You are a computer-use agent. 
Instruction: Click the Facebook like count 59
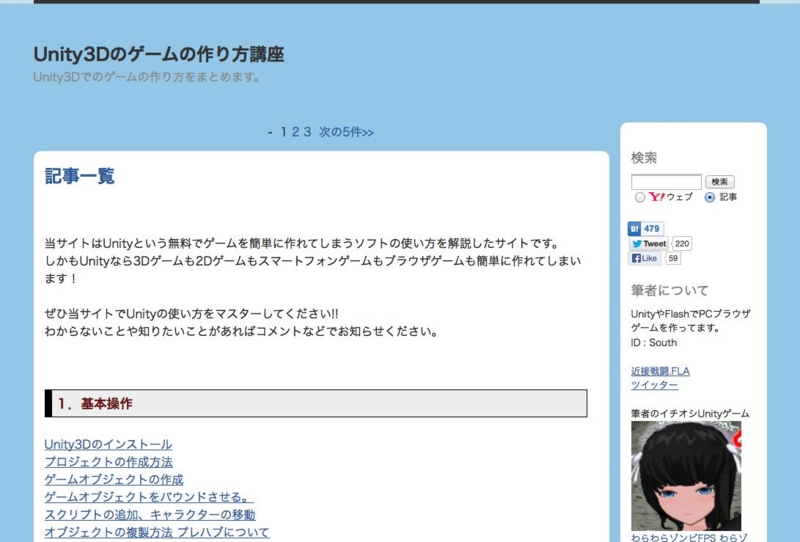pyautogui.click(x=673, y=258)
